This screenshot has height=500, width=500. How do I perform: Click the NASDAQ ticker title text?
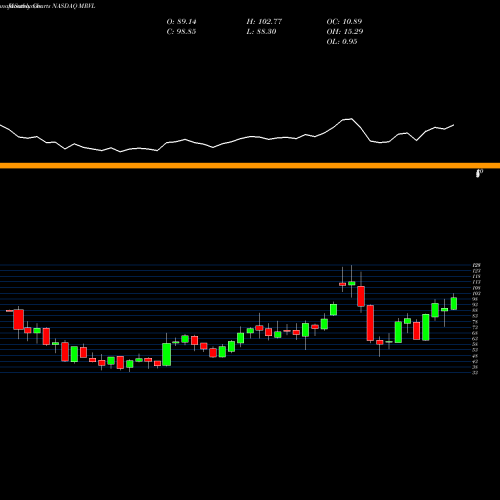74,6
